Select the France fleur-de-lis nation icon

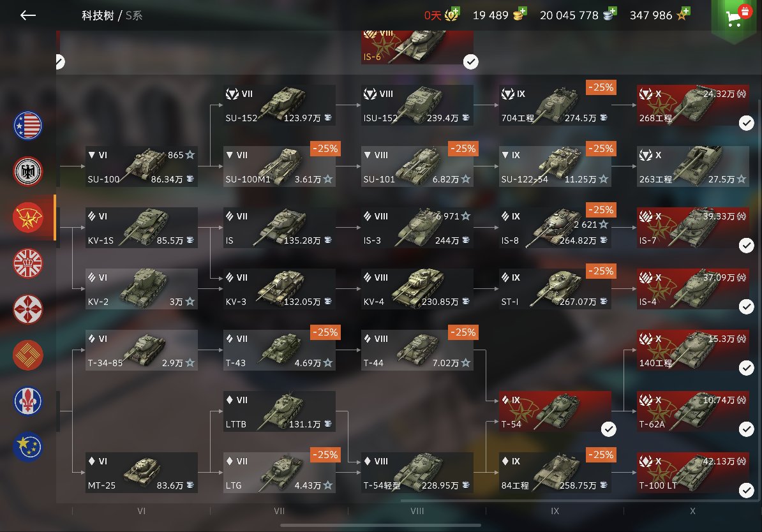(27, 401)
